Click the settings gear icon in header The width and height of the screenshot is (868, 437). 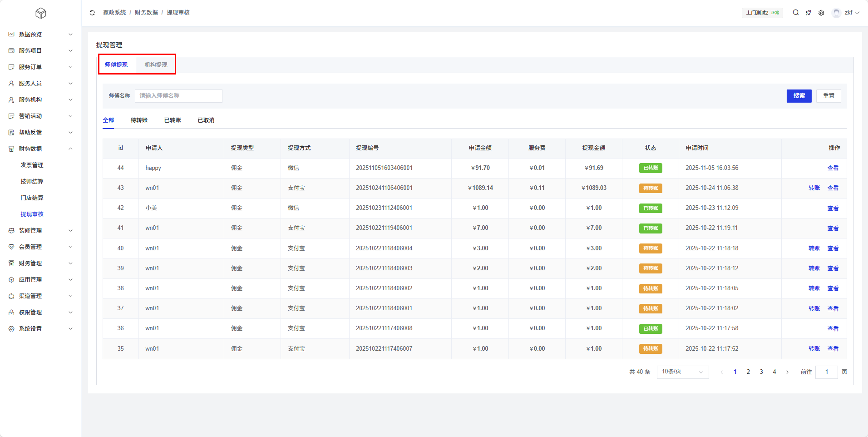coord(821,13)
